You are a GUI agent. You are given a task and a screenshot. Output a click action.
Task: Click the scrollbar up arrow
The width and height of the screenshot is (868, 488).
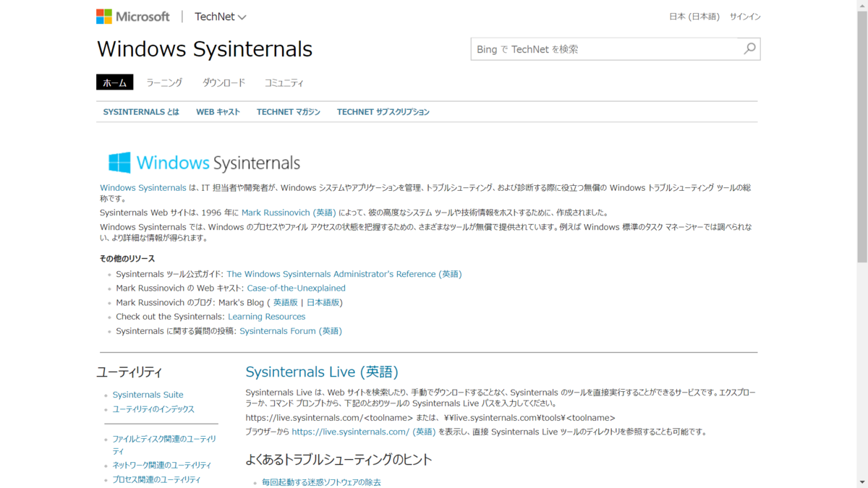click(x=861, y=5)
